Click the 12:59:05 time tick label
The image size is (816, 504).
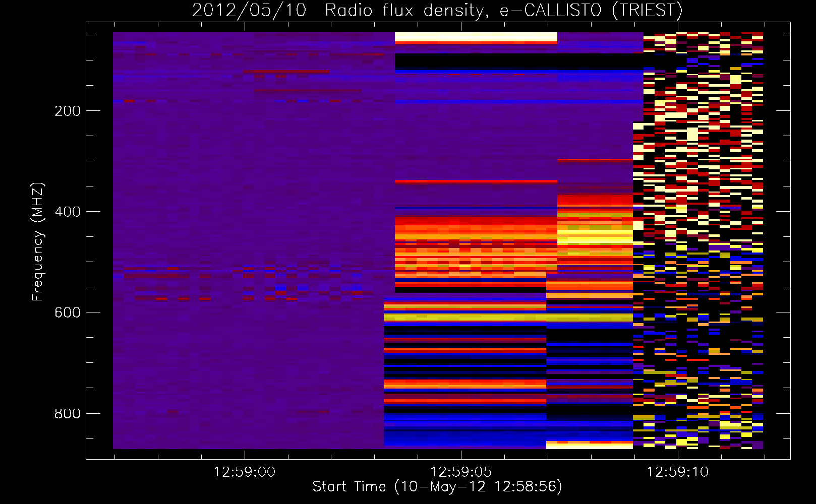(461, 472)
